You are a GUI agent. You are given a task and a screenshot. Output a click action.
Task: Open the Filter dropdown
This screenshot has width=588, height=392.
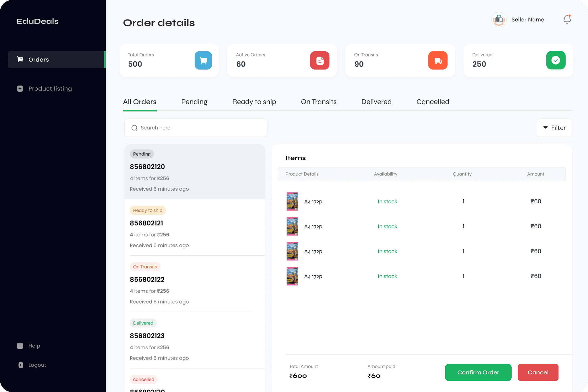[x=554, y=128]
